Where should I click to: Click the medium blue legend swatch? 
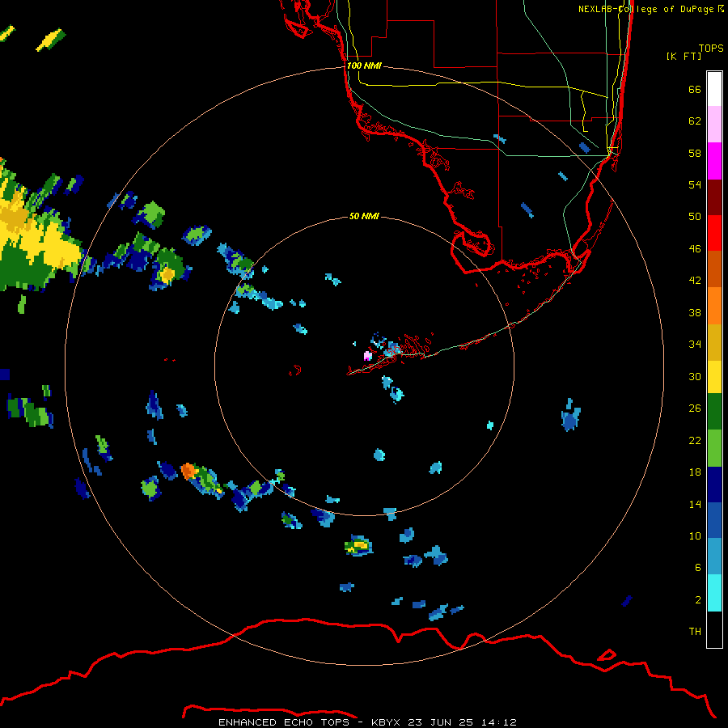pyautogui.click(x=714, y=520)
